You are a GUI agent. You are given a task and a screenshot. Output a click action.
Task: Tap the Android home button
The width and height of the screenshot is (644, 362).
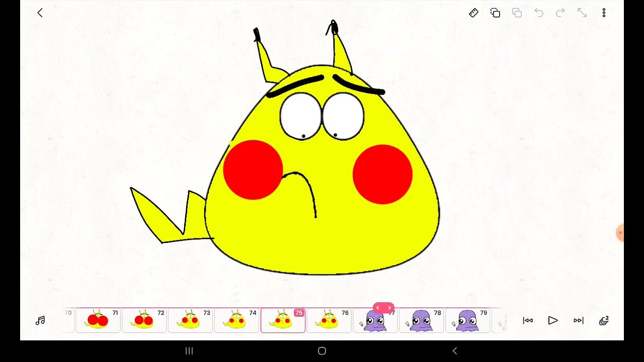[322, 351]
